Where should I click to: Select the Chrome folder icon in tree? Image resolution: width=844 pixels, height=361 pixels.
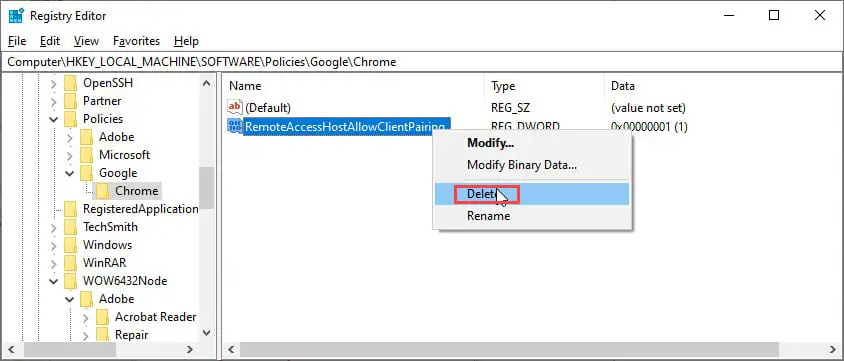[x=103, y=191]
